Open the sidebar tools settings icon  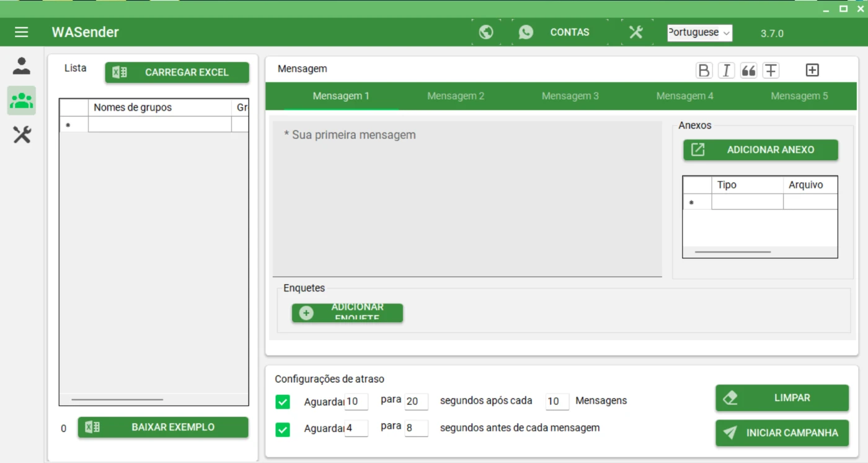22,135
